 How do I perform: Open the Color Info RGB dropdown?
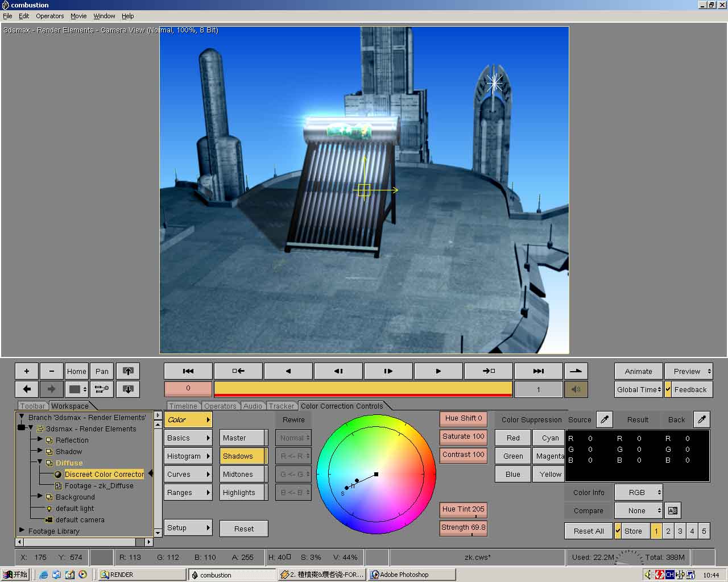(x=638, y=492)
